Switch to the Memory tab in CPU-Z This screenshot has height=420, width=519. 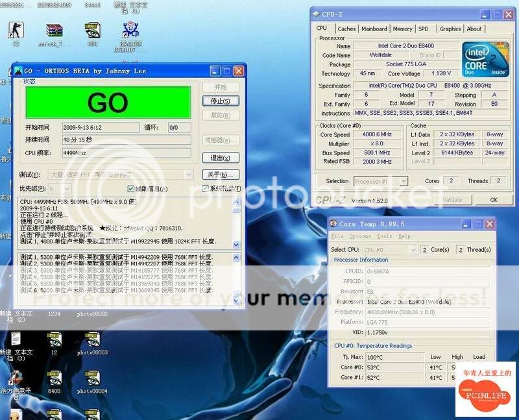click(402, 29)
